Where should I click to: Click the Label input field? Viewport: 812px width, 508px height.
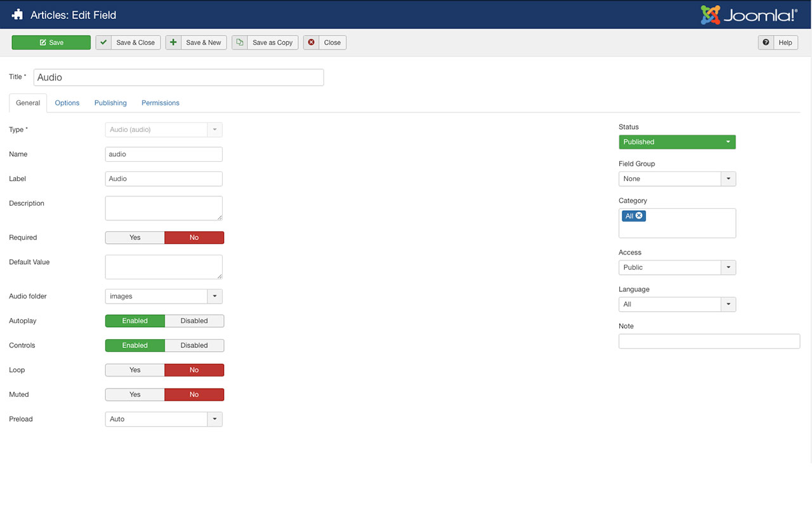164,178
